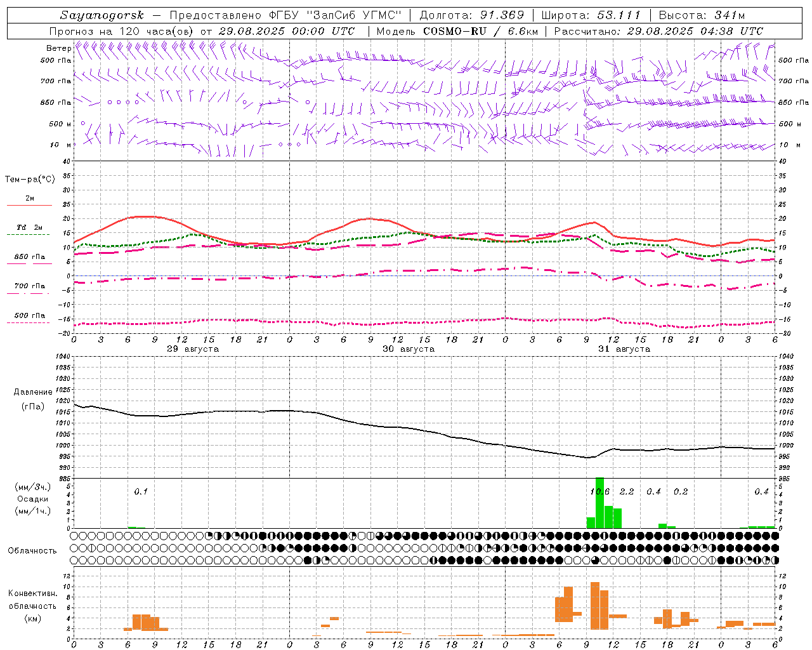The width and height of the screenshot is (812, 650).
Task: Click the 850 гПа temperature legend line
Action: 29,263
